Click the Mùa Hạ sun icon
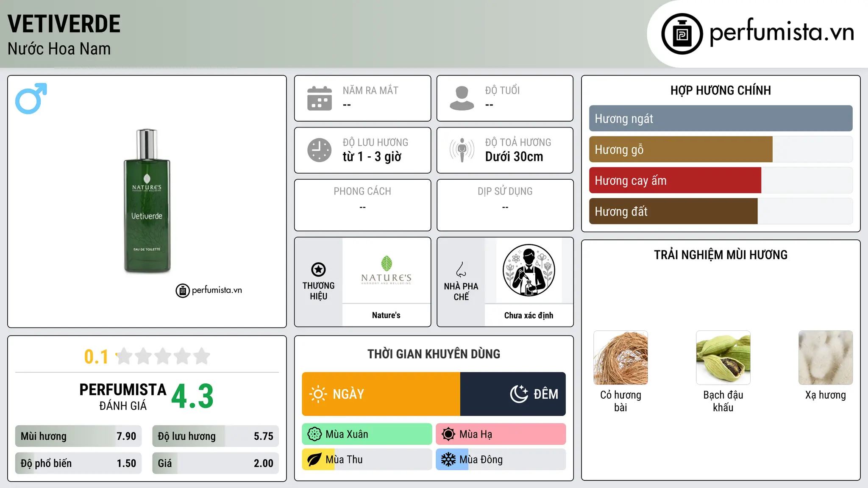Viewport: 868px width, 488px height. pos(448,434)
